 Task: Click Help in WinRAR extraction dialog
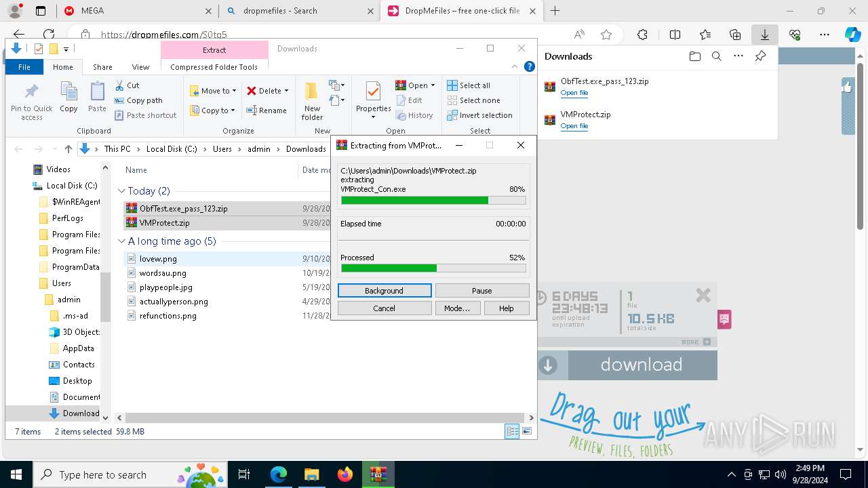tap(507, 308)
